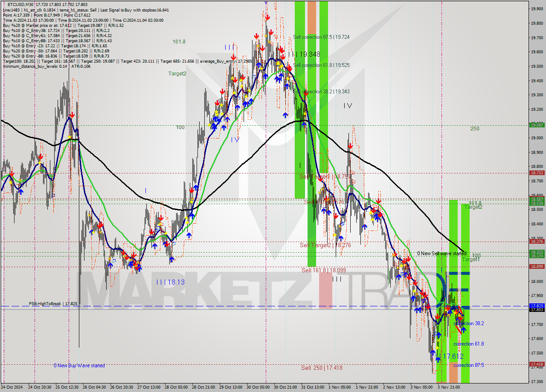Click the red 18.753 price tag on axis
546x392 pixels.
[x=537, y=173]
